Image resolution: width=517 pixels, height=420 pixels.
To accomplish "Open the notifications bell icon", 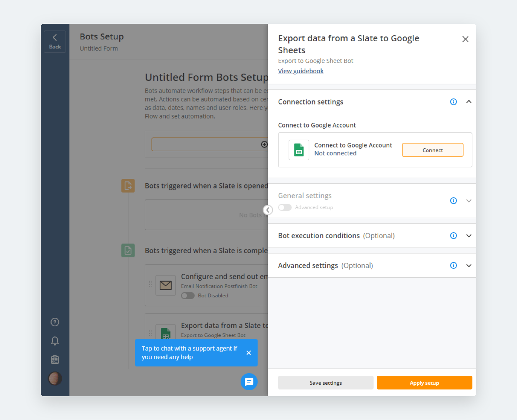I will [55, 341].
